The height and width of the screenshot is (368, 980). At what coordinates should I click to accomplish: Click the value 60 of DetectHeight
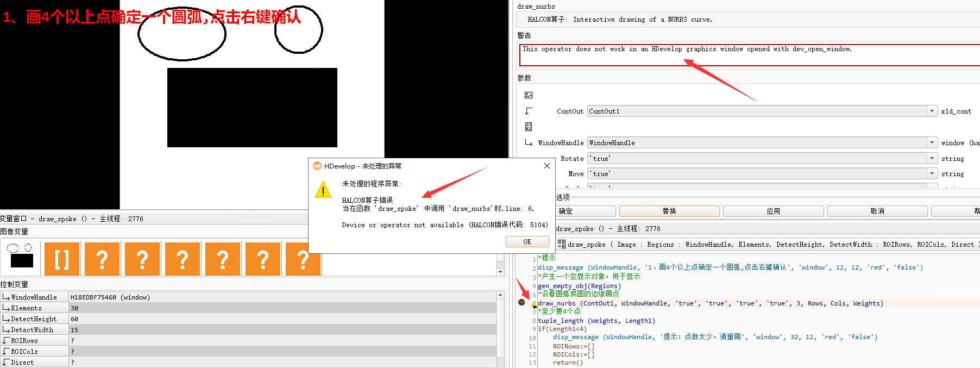tap(74, 319)
